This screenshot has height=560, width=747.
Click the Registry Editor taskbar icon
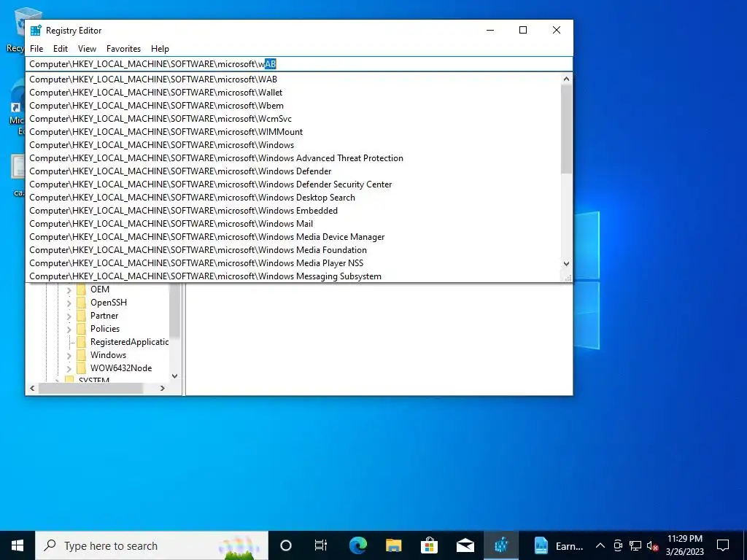pos(501,545)
